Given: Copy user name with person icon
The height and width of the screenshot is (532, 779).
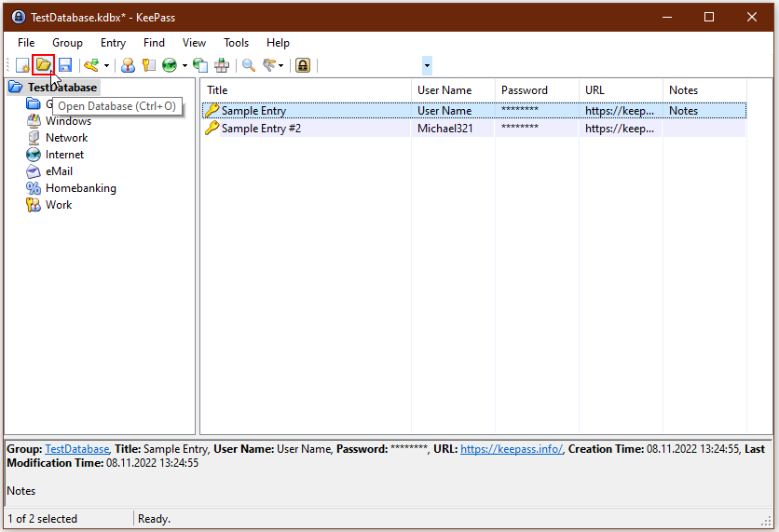Looking at the screenshot, I should [129, 65].
